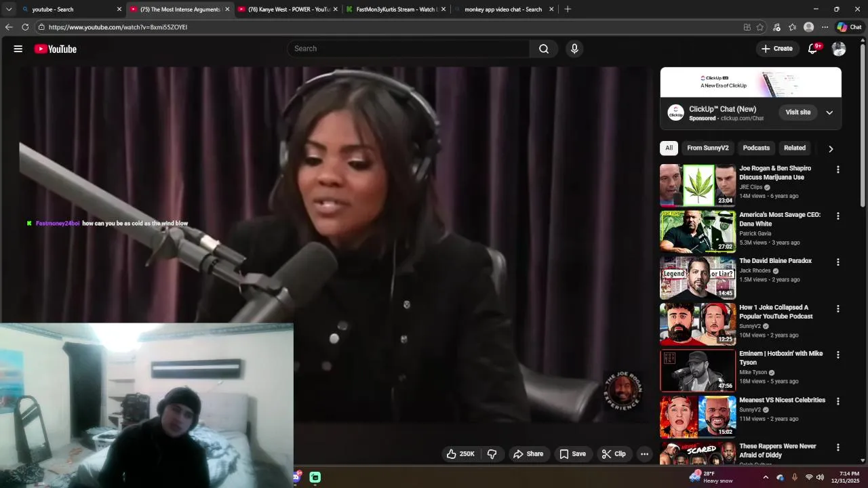Switch to 'Kanye West - POWER' tab

click(x=288, y=9)
